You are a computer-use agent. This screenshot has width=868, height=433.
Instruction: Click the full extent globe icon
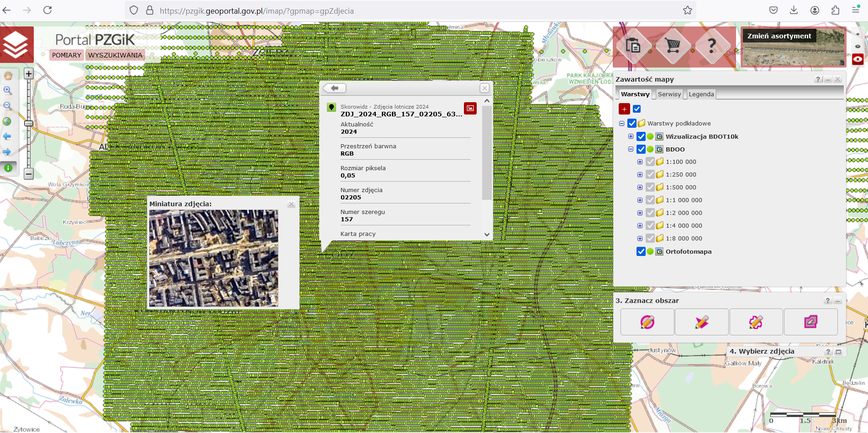pyautogui.click(x=7, y=121)
